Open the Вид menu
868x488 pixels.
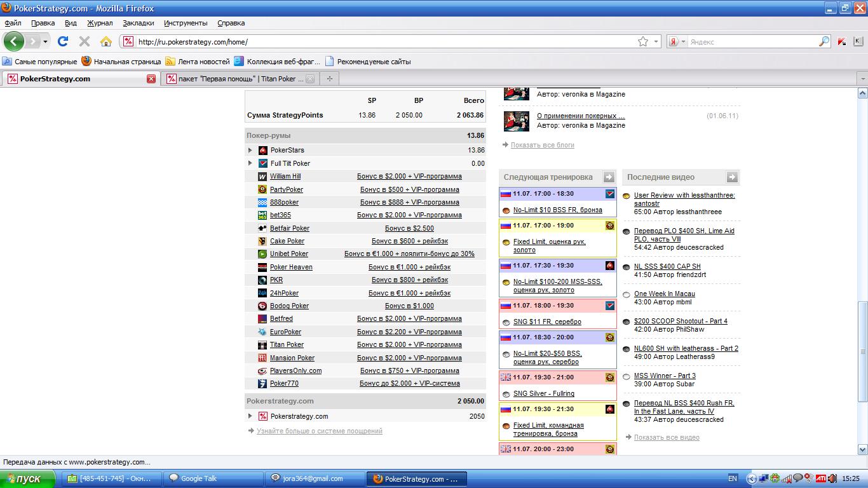tap(71, 23)
